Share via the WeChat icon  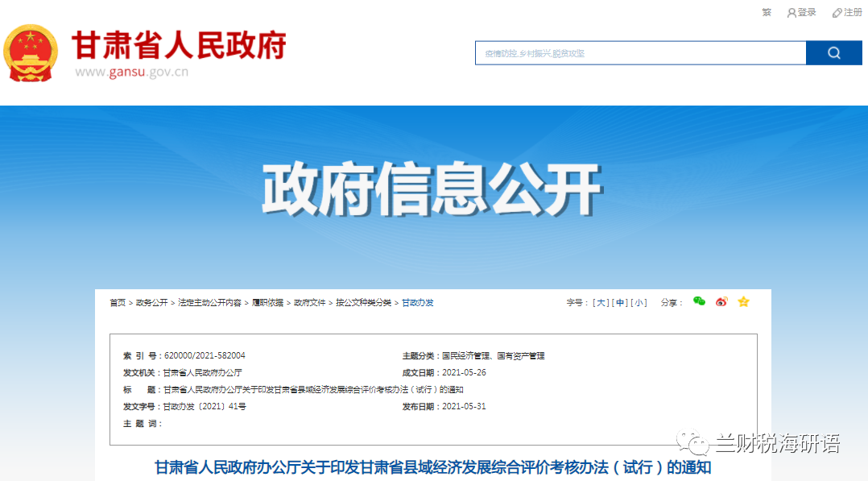(699, 301)
